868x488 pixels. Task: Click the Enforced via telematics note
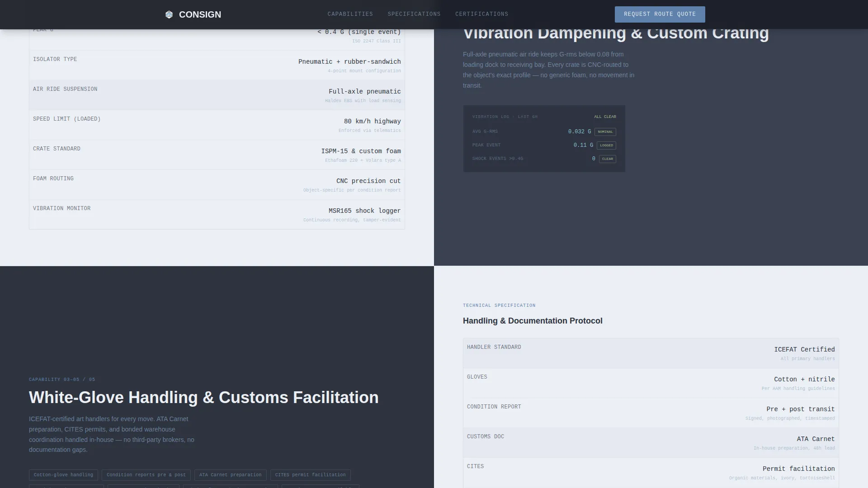[369, 131]
